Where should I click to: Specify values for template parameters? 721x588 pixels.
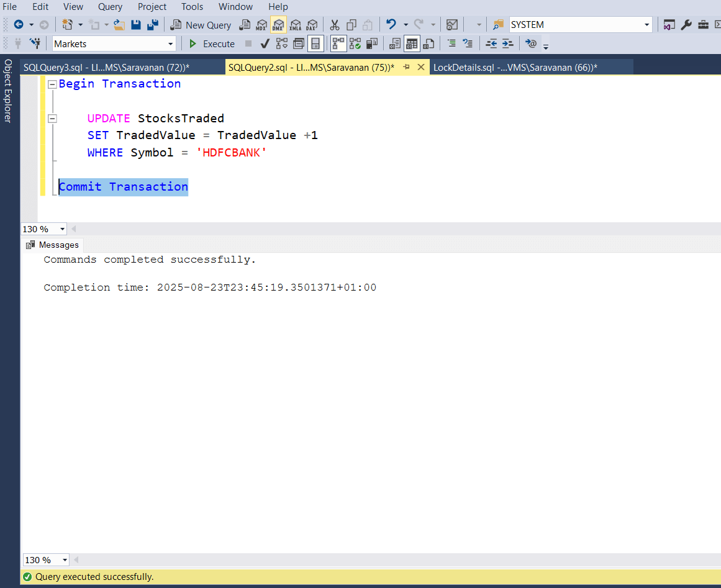point(530,43)
